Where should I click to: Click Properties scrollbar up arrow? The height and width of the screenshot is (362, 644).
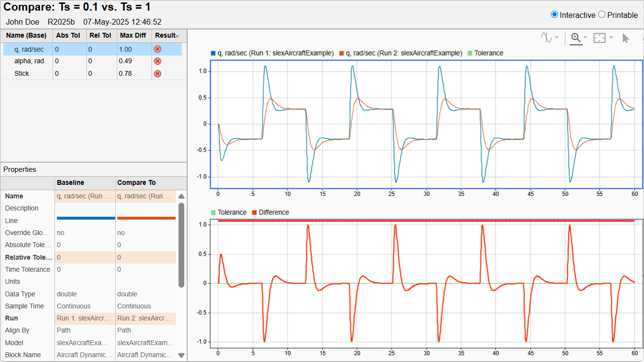point(181,196)
